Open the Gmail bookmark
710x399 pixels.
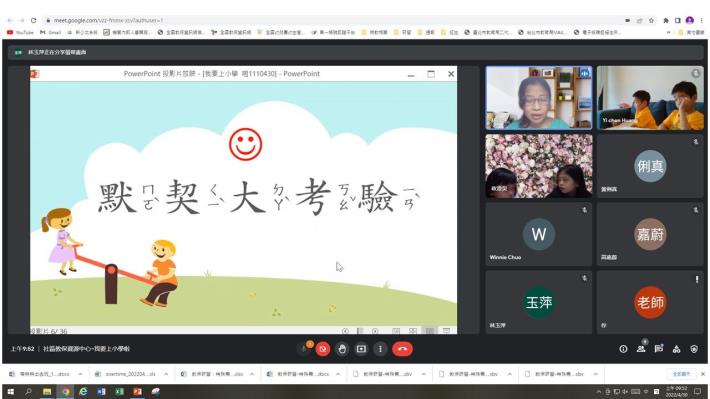[x=50, y=32]
